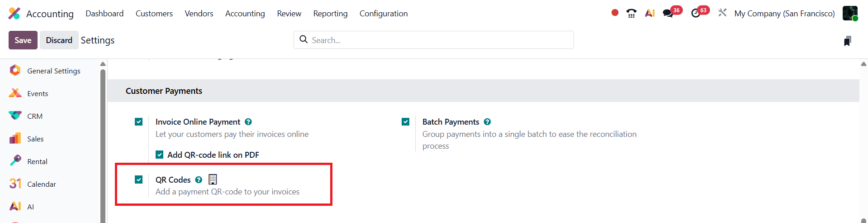Click the help icon next to QR Codes
868x223 pixels.
click(199, 180)
